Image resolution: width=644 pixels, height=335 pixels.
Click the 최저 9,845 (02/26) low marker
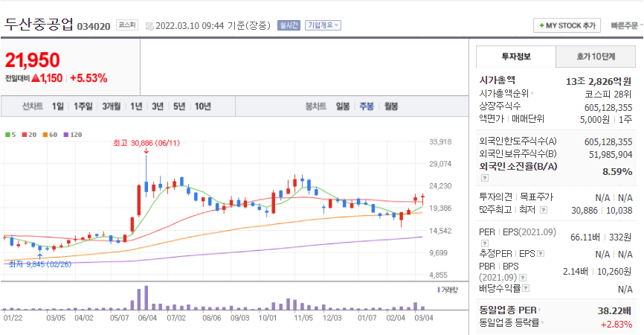coord(40,264)
